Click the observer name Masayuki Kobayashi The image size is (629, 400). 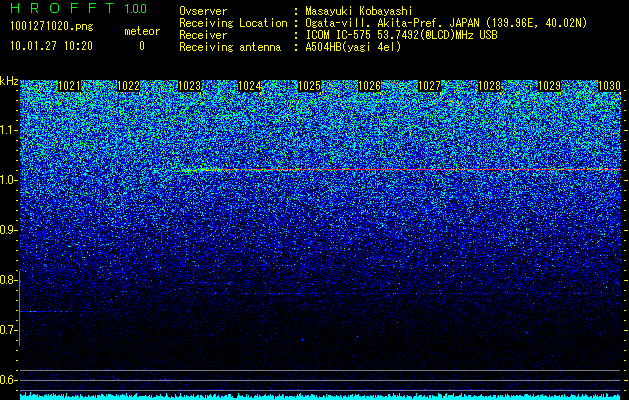pos(359,11)
